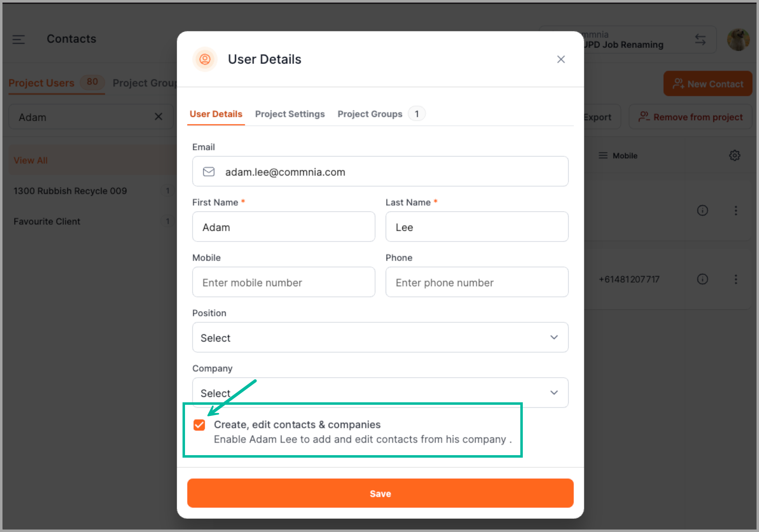Click the Mobile column menu icon
Viewport: 759px width, 532px height.
pyautogui.click(x=603, y=156)
